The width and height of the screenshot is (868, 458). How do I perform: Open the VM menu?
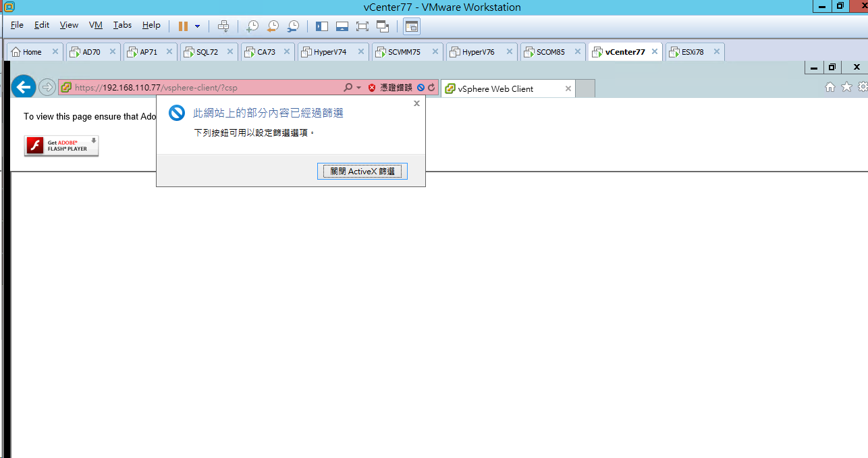point(96,25)
